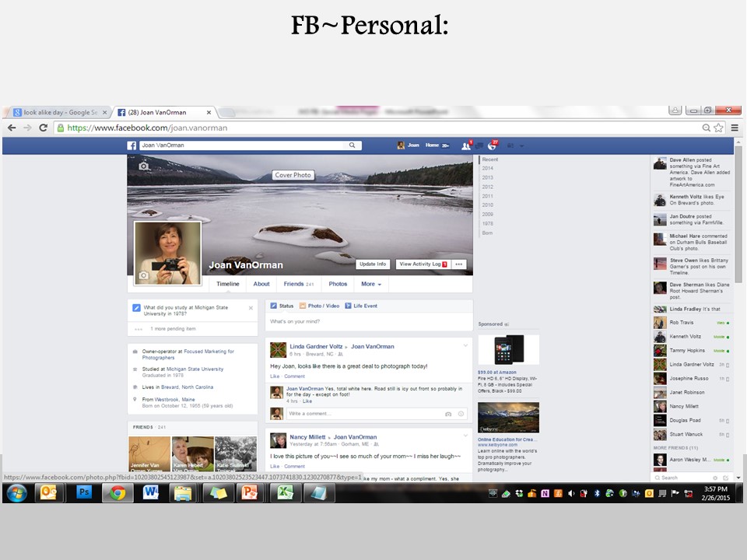Open Amazon Fire HD sponsored ad image

[x=508, y=349]
